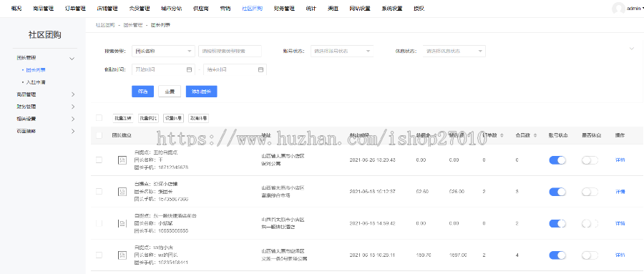The height and width of the screenshot is (274, 644).
Task: Click the start date input field
Action: tap(163, 69)
